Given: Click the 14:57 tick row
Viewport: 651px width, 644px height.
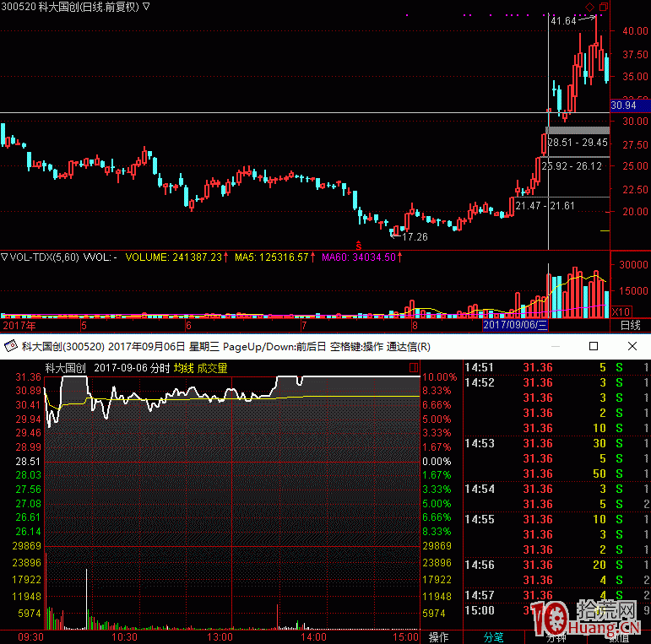Looking at the screenshot, I should 556,595.
